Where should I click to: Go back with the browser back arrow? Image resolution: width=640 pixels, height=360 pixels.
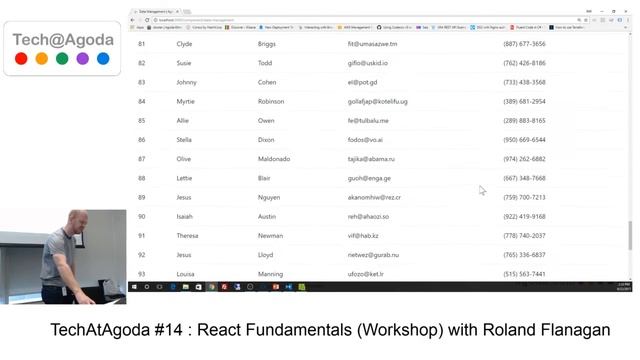click(133, 20)
